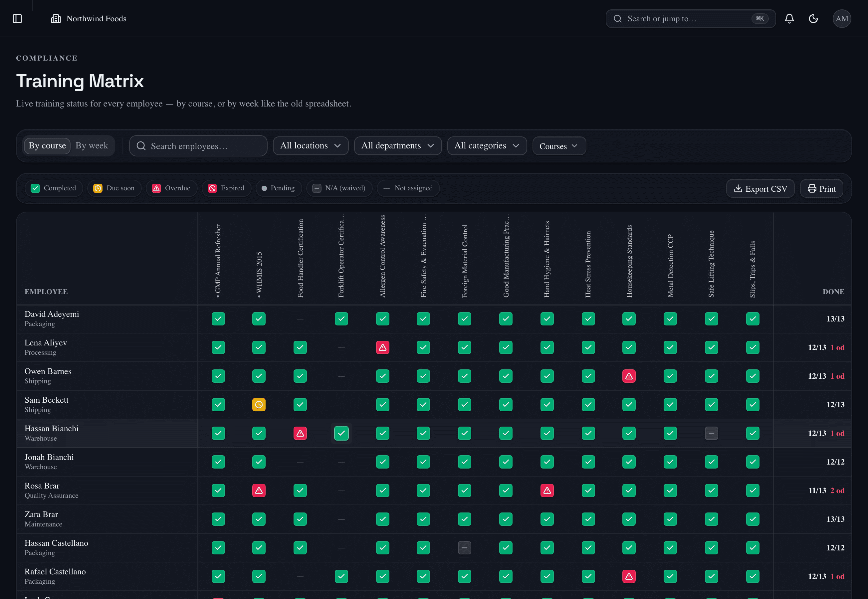The width and height of the screenshot is (868, 599).
Task: Open notifications bell
Action: tap(789, 18)
